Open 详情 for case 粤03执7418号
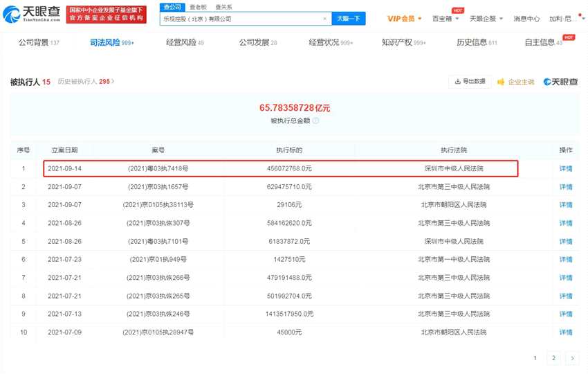The width and height of the screenshot is (588, 374). tap(565, 168)
